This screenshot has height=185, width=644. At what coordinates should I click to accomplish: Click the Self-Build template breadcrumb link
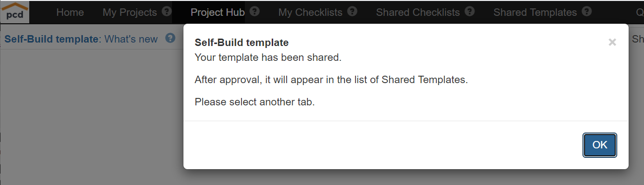coord(52,39)
